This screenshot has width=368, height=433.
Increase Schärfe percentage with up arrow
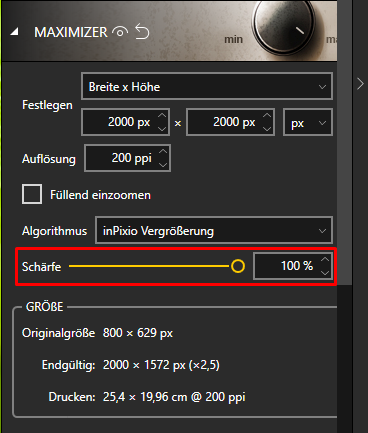click(x=325, y=259)
